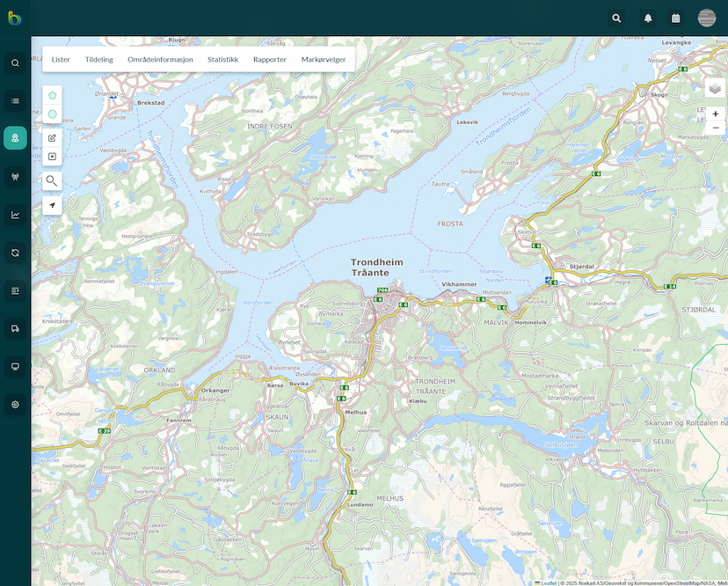Screen dimensions: 728x586
Task: Open the calendar icon in the top bar
Action: coord(676,18)
